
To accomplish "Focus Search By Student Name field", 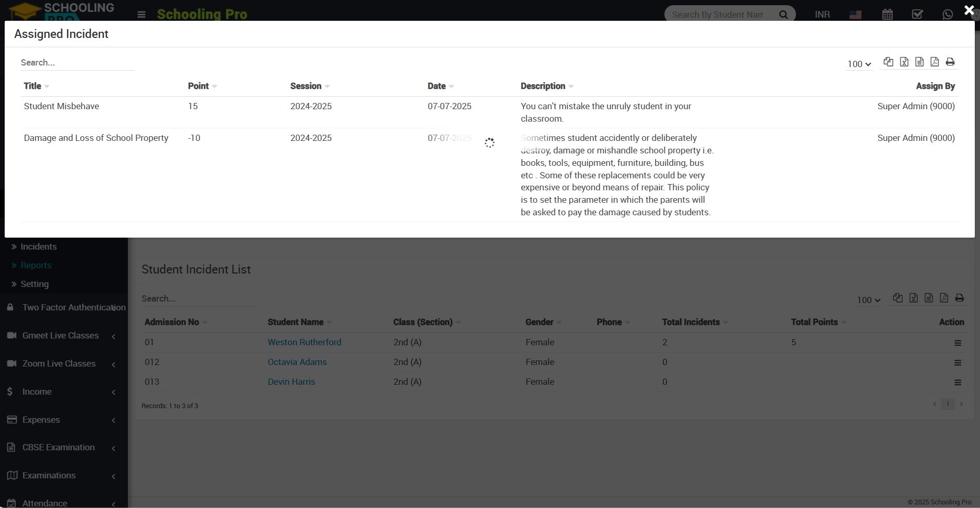I will click(720, 15).
